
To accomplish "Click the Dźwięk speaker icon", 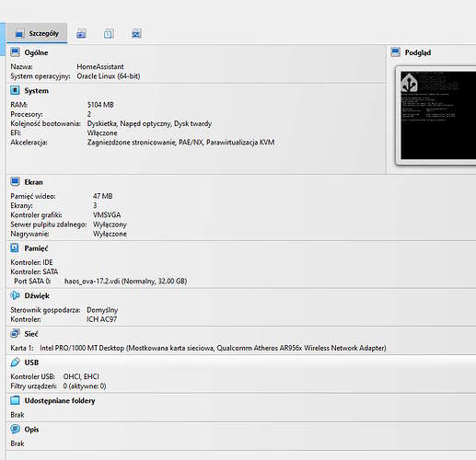I will [x=15, y=295].
